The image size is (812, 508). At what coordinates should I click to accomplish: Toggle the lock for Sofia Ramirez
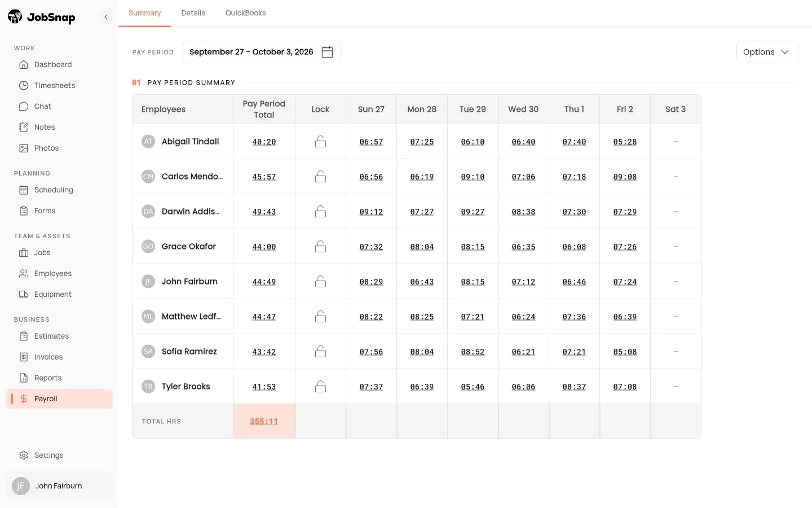point(320,352)
